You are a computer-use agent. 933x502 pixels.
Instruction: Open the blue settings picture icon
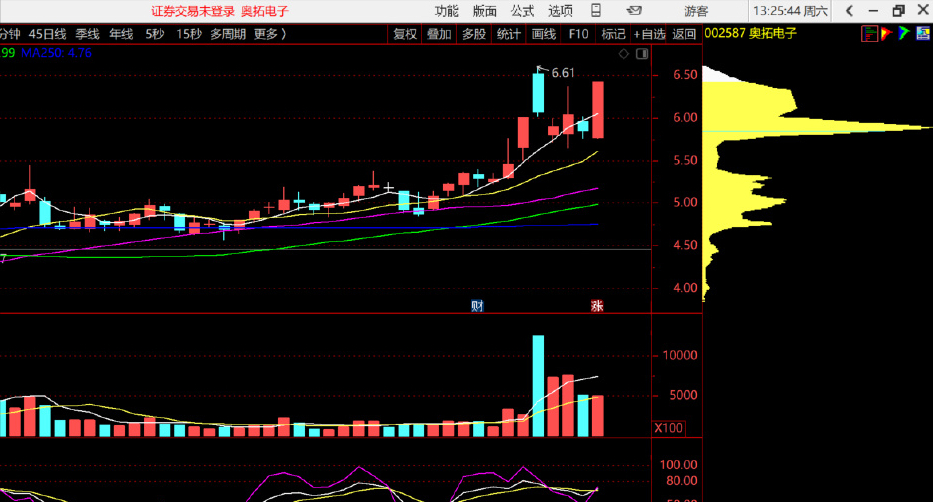[x=923, y=34]
